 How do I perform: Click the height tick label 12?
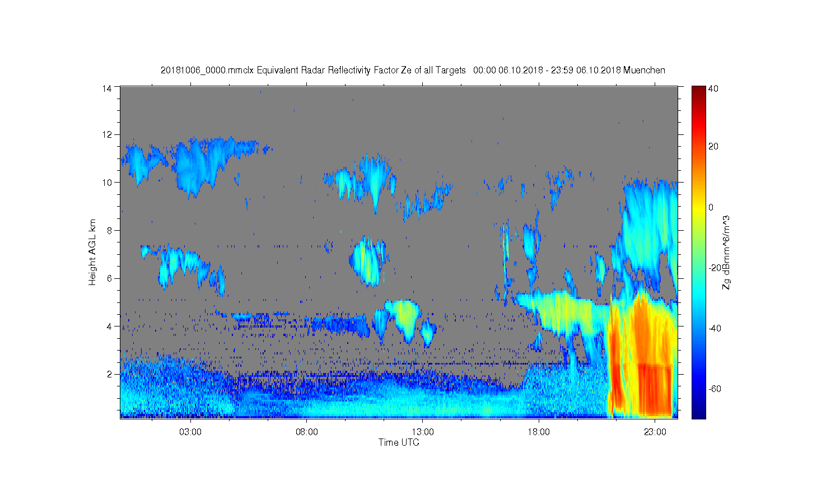click(x=107, y=134)
